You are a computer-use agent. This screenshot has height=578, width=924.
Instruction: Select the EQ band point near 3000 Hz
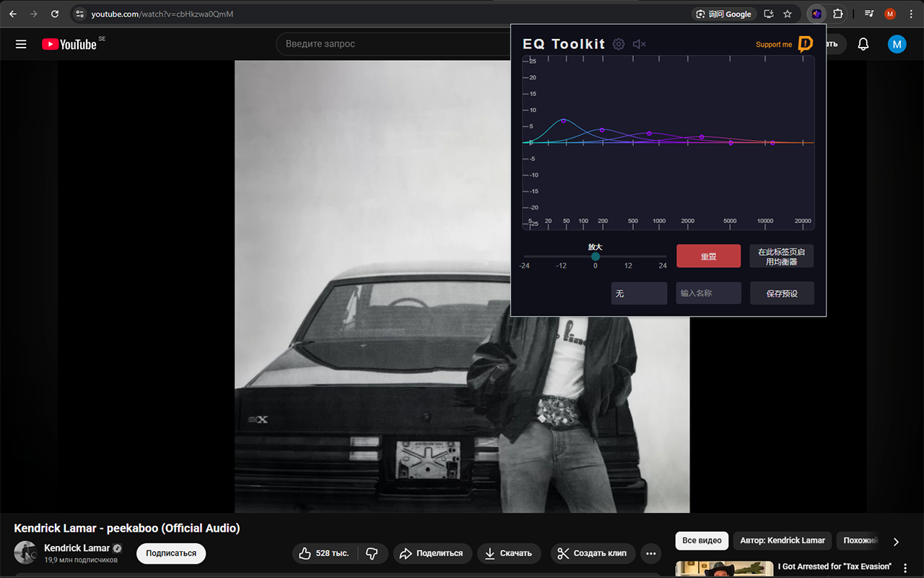click(702, 137)
